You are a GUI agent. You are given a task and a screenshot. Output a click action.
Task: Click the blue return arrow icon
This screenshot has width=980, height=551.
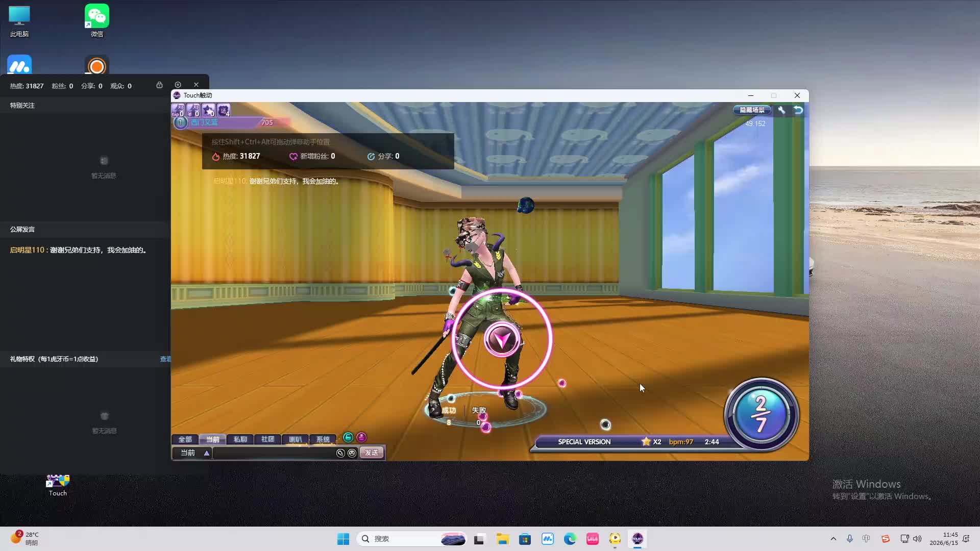tap(798, 110)
